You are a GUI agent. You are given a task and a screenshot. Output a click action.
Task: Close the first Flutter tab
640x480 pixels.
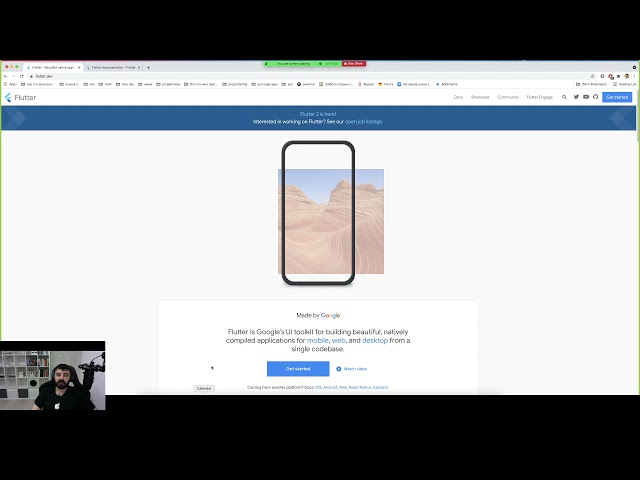click(79, 67)
